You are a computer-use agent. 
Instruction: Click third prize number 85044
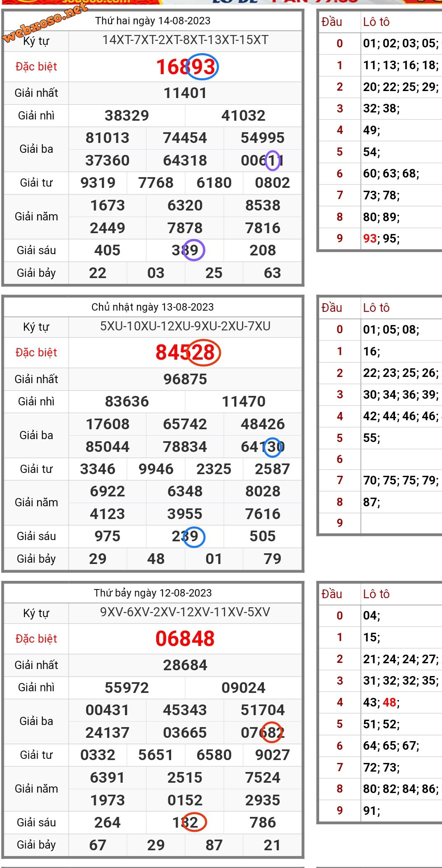click(x=107, y=447)
